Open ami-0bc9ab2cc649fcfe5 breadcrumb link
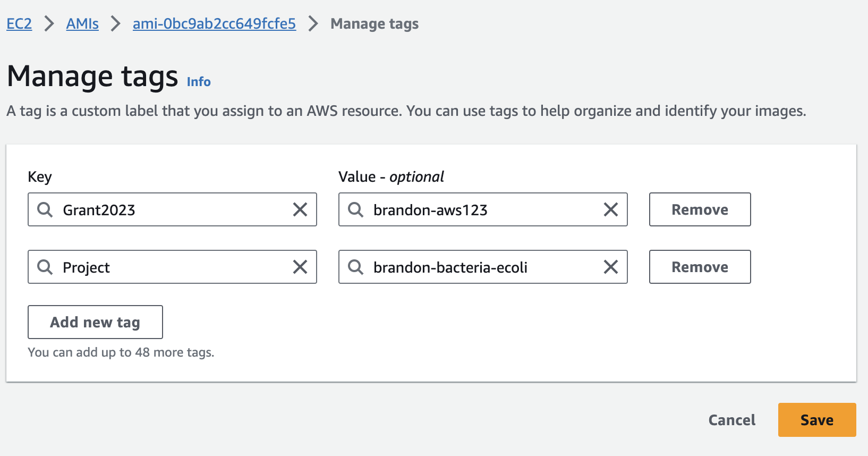 (x=214, y=24)
